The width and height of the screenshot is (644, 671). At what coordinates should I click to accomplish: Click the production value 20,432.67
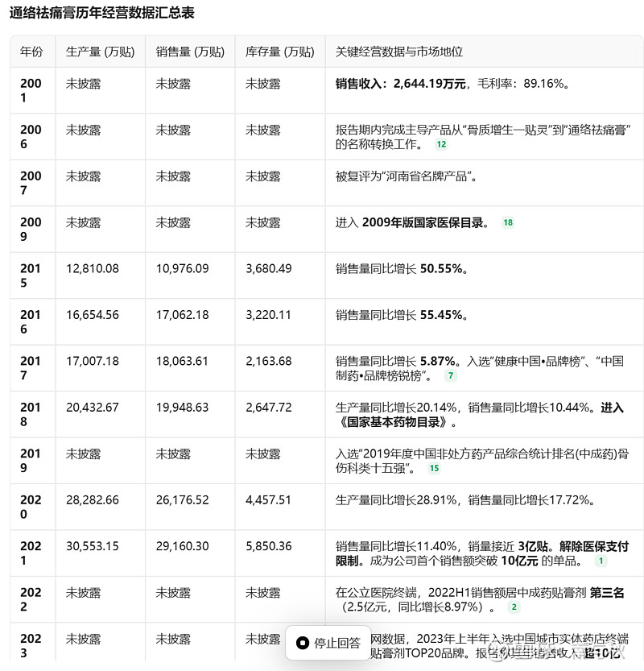coord(93,408)
